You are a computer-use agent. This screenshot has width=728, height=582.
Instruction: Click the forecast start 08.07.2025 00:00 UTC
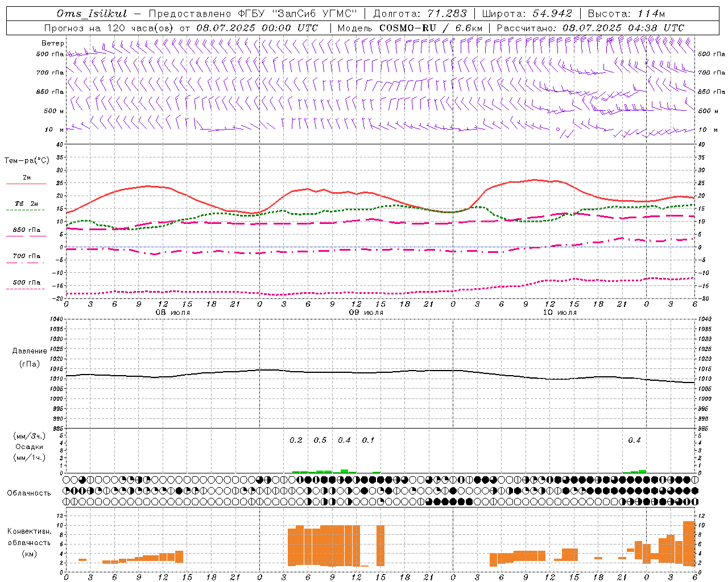tap(257, 28)
